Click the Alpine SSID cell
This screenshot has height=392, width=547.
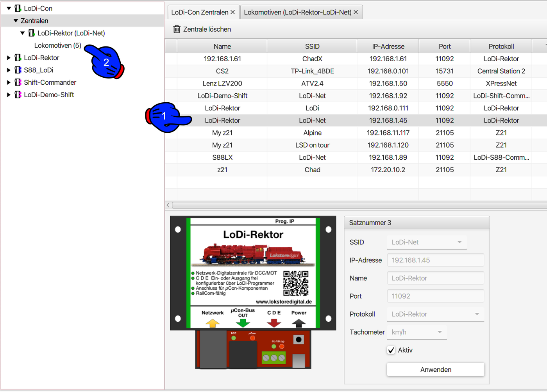312,133
